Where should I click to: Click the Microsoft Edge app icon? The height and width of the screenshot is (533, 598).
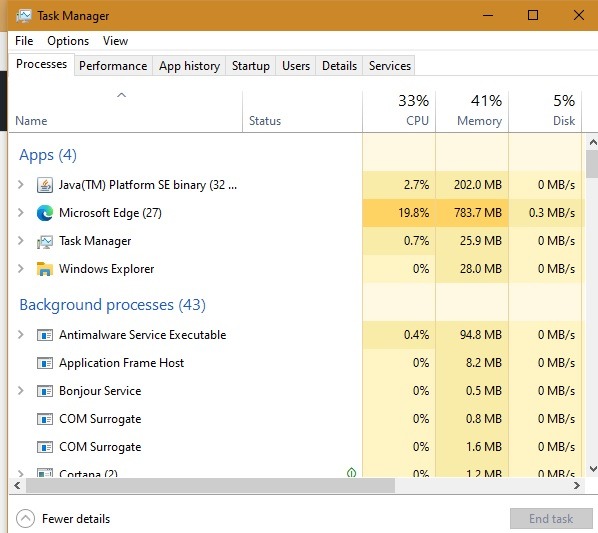[45, 213]
